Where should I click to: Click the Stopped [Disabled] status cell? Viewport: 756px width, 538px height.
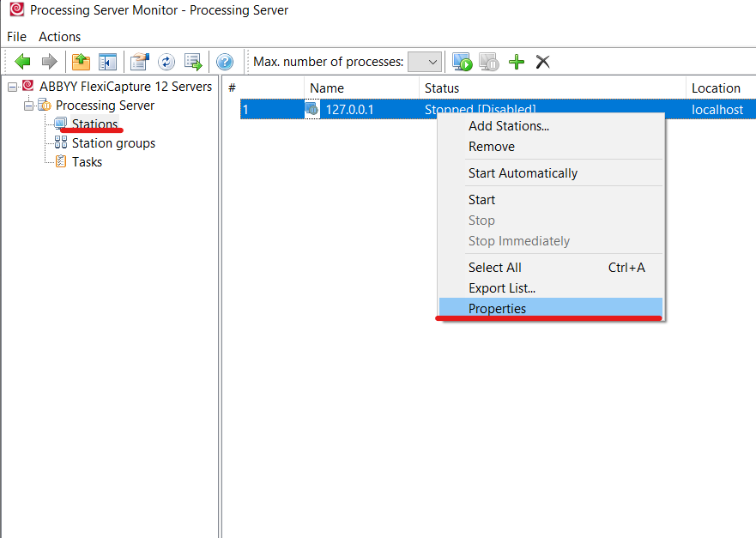pyautogui.click(x=480, y=110)
